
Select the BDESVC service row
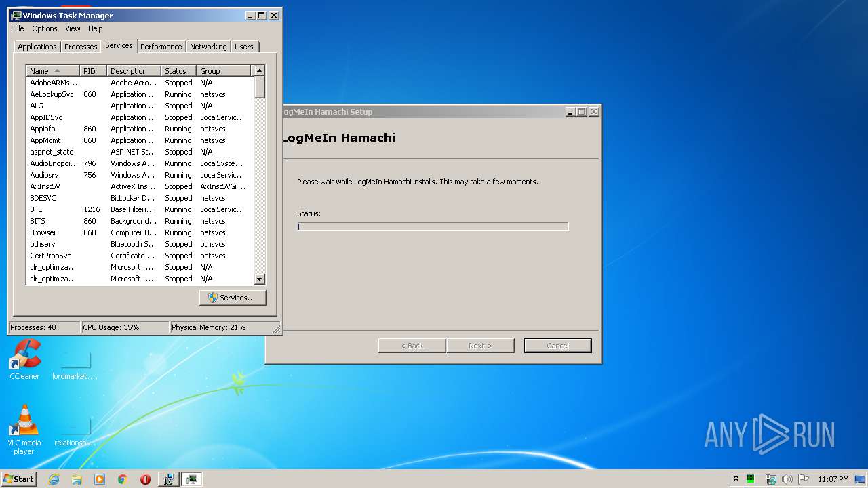coord(140,198)
